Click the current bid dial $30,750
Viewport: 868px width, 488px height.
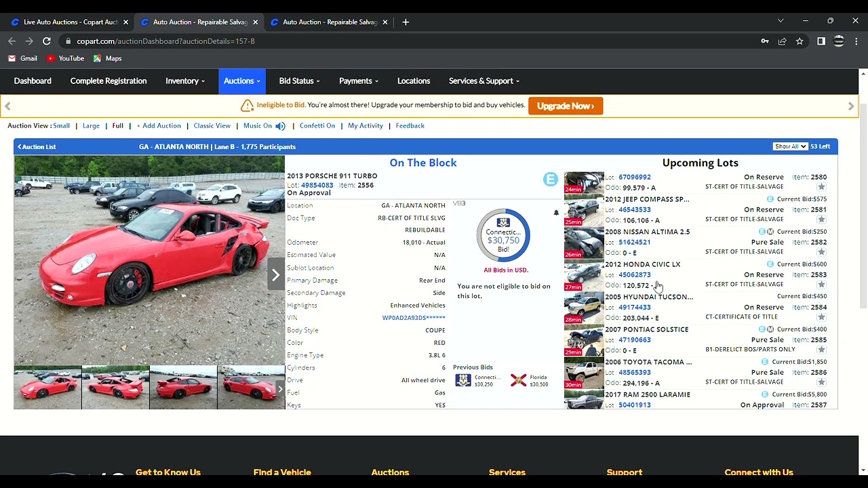(503, 235)
